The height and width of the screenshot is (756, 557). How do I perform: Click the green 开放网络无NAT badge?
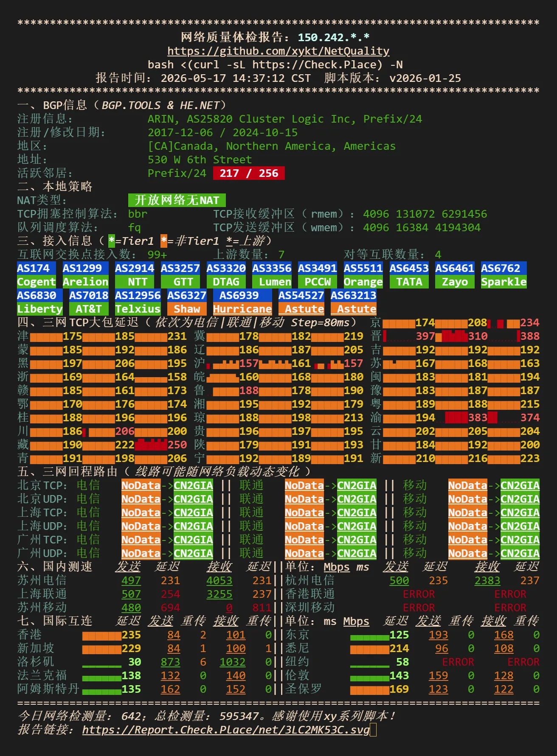tap(177, 200)
